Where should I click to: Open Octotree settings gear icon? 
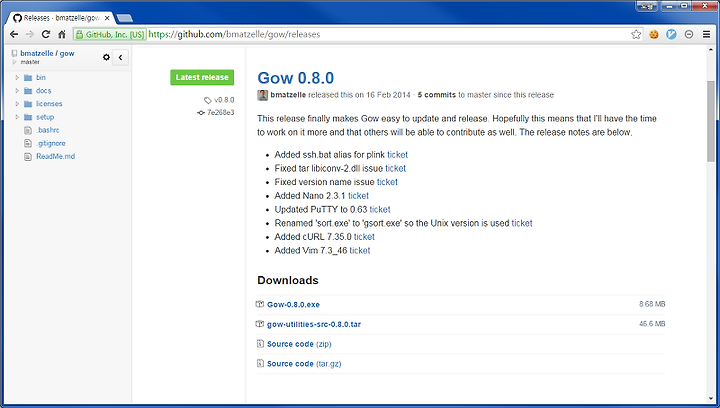[x=107, y=57]
